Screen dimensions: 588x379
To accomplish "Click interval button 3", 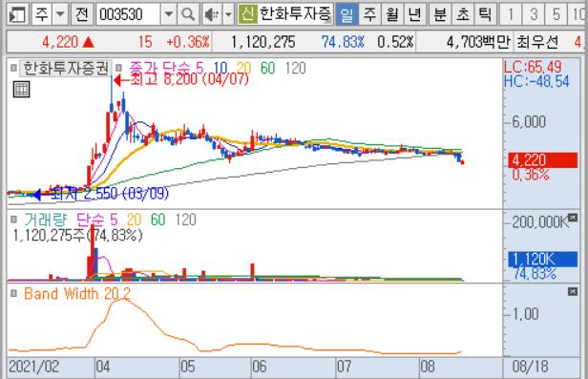I will (x=534, y=14).
